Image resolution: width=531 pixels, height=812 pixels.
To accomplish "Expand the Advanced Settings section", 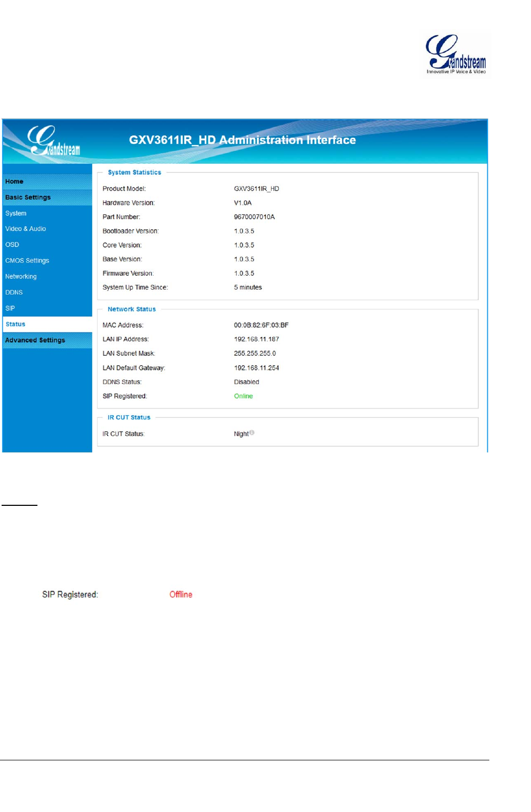I will pos(47,340).
